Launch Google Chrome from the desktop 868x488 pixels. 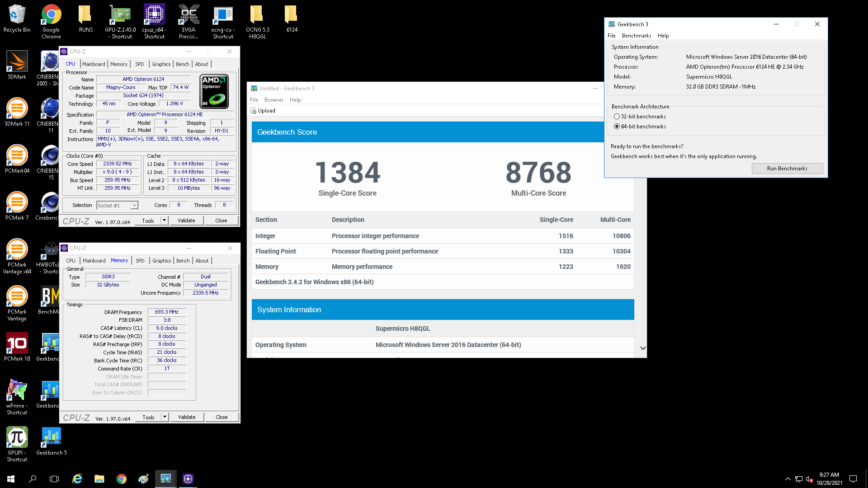coord(51,21)
